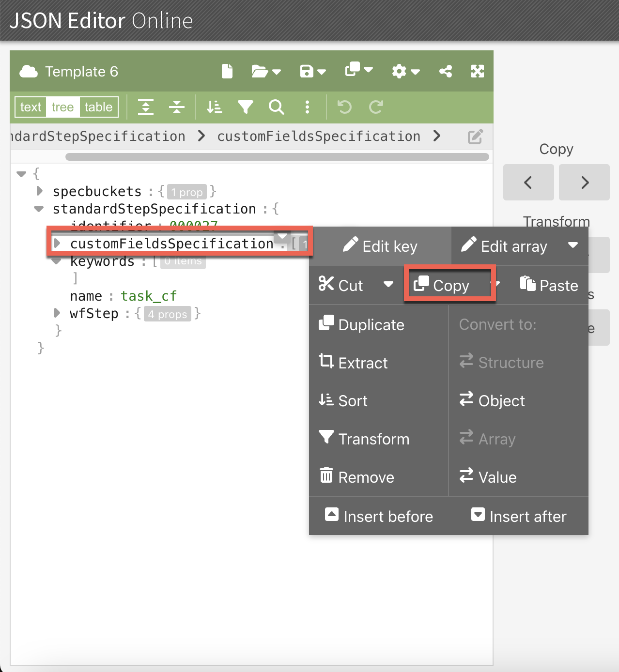Create a new document file
Screen dimensions: 619x672
(227, 71)
